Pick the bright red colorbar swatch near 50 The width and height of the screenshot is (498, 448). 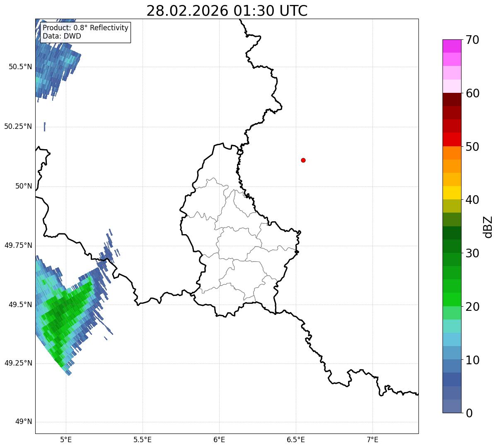tap(452, 139)
